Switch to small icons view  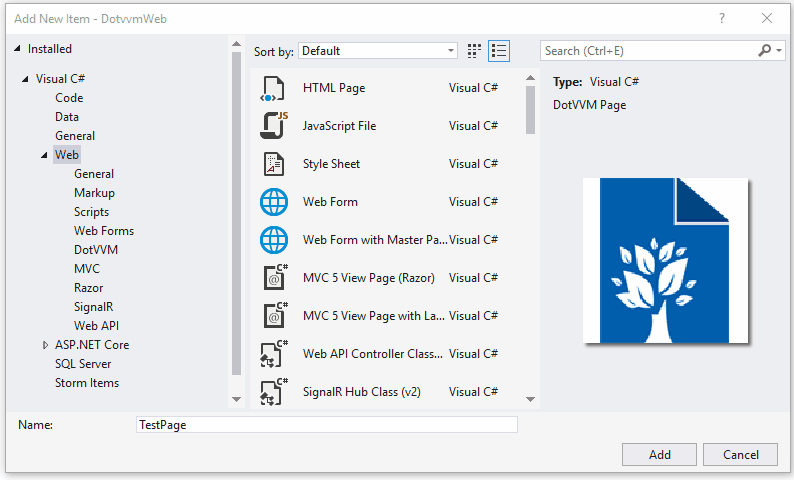[475, 50]
